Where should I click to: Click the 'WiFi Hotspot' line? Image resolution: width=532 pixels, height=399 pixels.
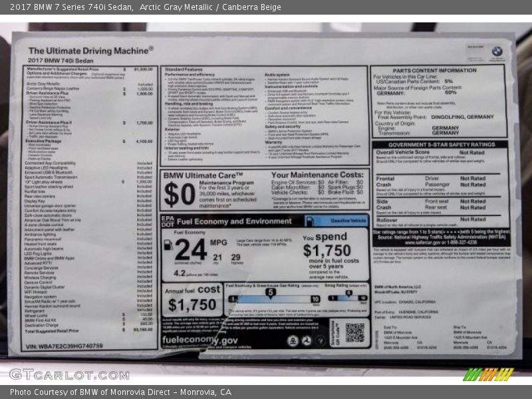coord(36,291)
